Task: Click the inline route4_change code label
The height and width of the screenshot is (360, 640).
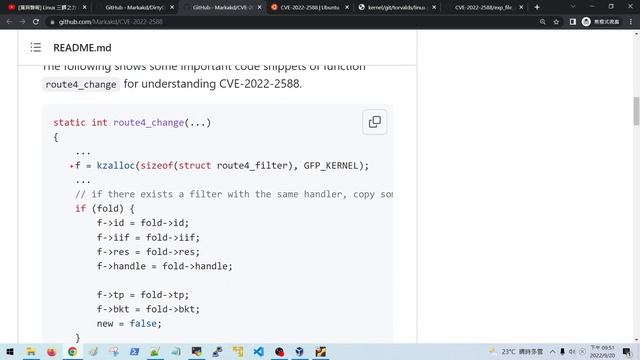Action: (x=81, y=84)
